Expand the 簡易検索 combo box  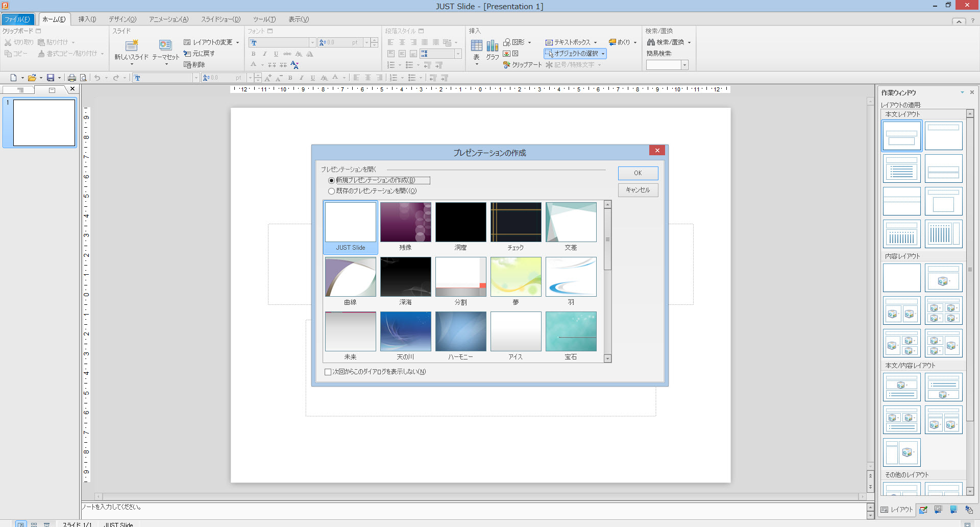pyautogui.click(x=684, y=65)
